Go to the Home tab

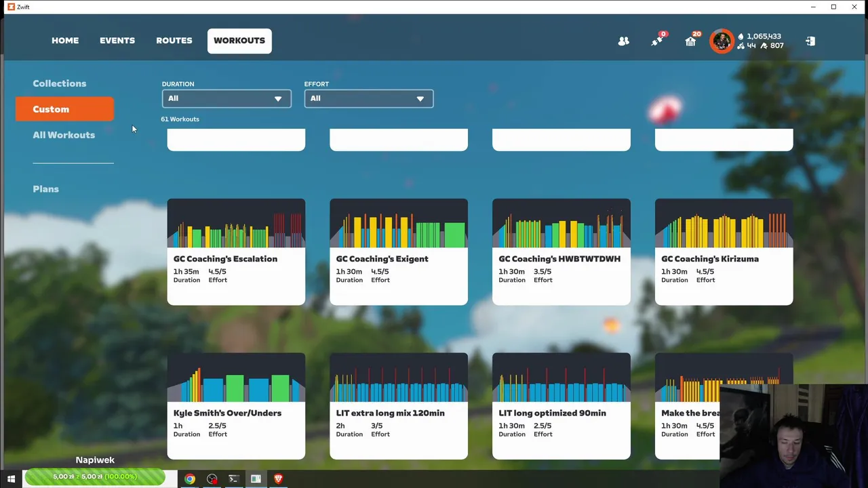coord(65,41)
